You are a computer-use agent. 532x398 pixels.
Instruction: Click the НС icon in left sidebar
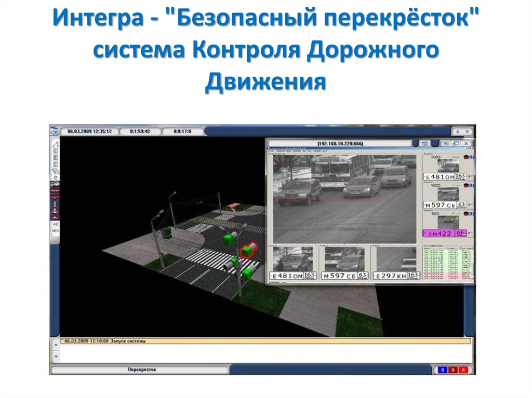coord(55,224)
